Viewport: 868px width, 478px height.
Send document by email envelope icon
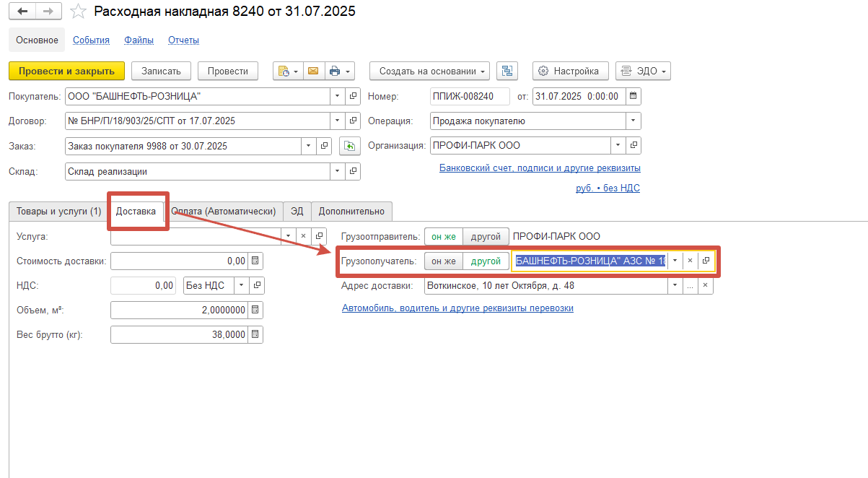coord(313,71)
